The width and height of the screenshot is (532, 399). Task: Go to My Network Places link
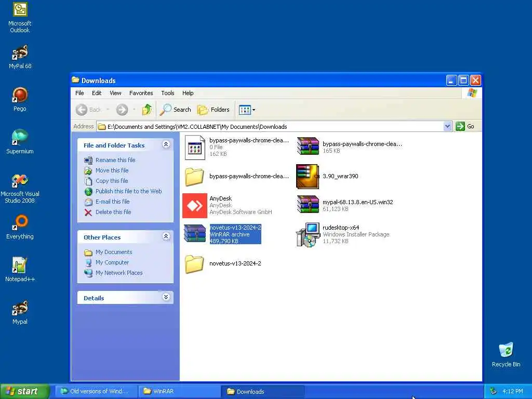click(x=119, y=273)
